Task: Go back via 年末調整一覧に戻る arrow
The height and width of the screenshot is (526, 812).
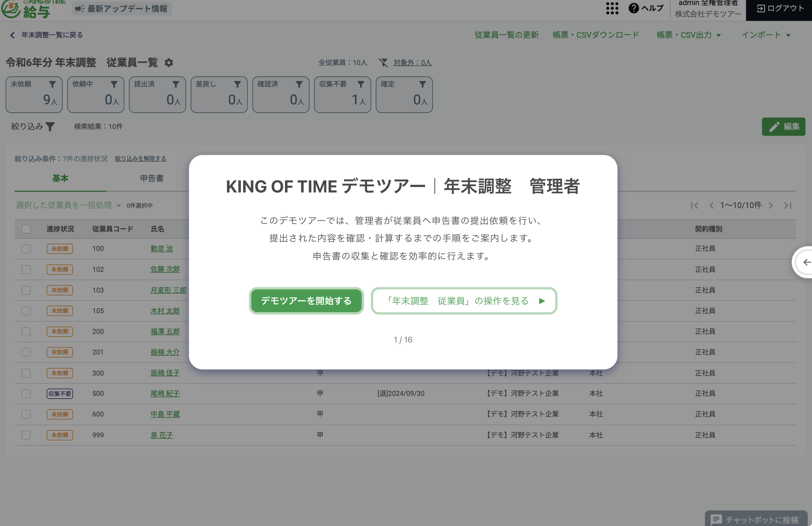Action: click(12, 35)
